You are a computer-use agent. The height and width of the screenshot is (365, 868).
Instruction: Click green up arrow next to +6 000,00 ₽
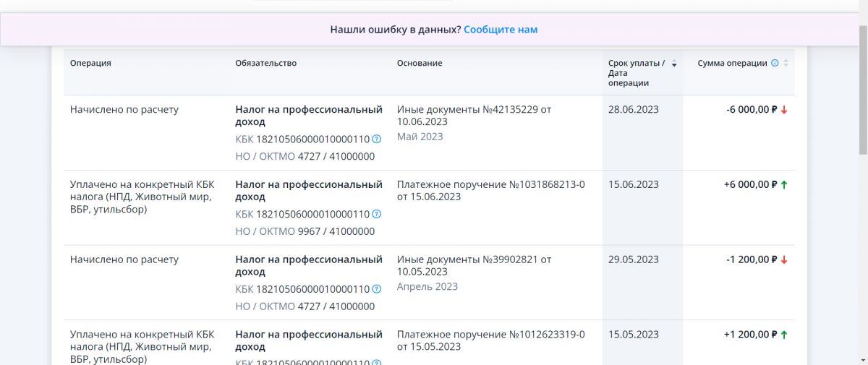click(784, 185)
